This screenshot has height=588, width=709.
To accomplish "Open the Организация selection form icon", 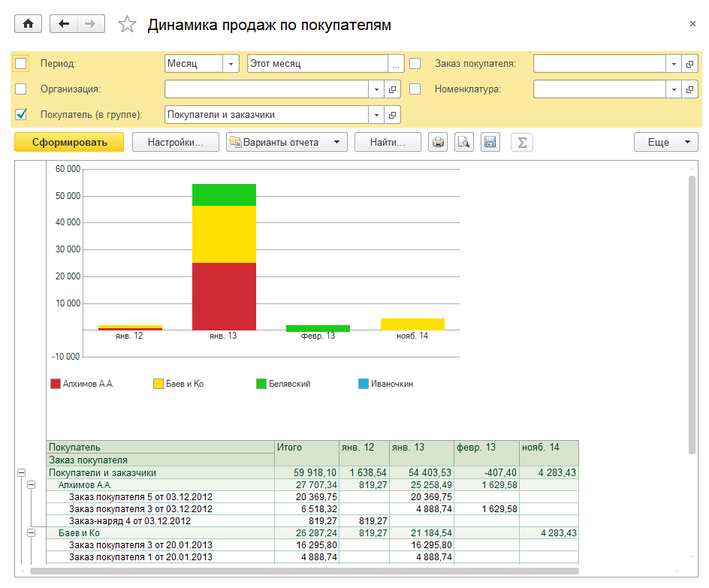I will click(x=392, y=89).
